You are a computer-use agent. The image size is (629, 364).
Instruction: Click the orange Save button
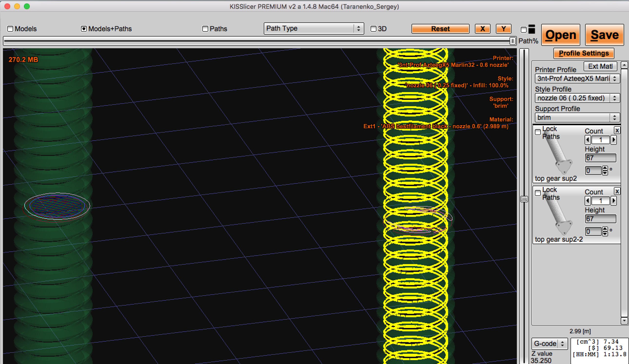[x=604, y=35]
